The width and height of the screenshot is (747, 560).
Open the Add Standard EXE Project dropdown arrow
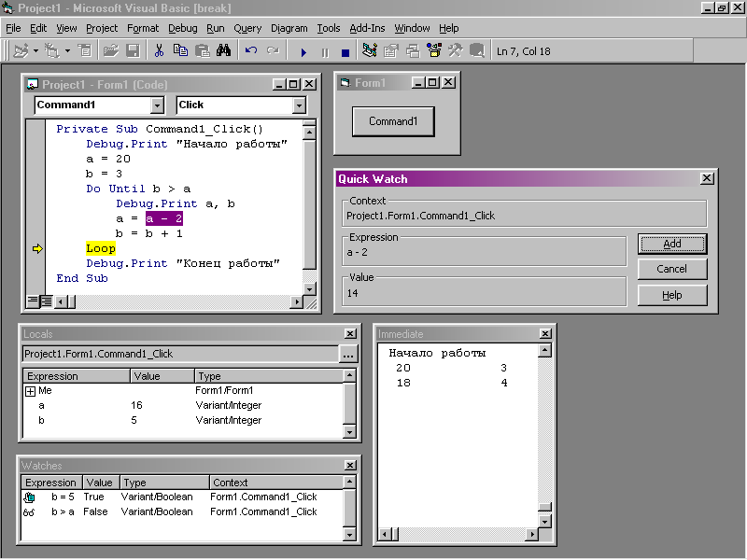[x=35, y=50]
